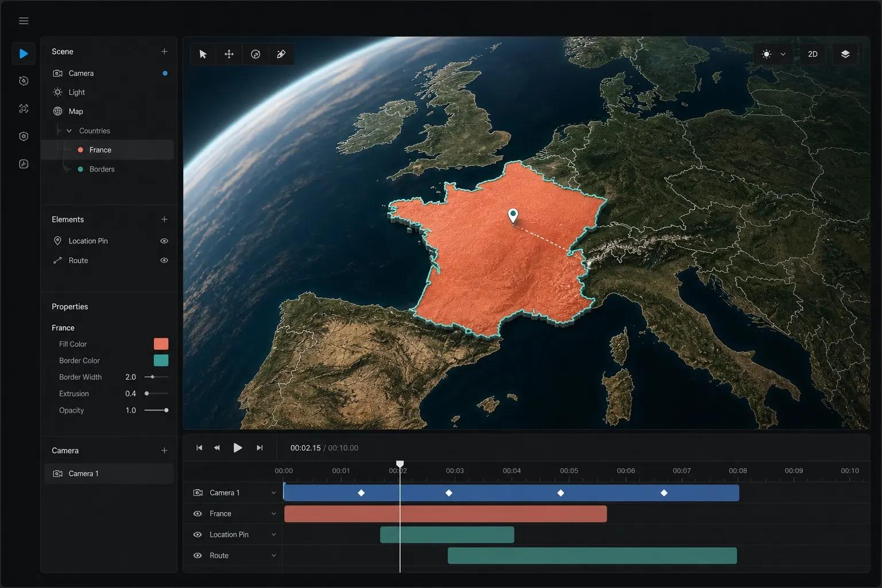Edit the Extrusion value 0.4
This screenshot has height=588, width=882.
131,394
